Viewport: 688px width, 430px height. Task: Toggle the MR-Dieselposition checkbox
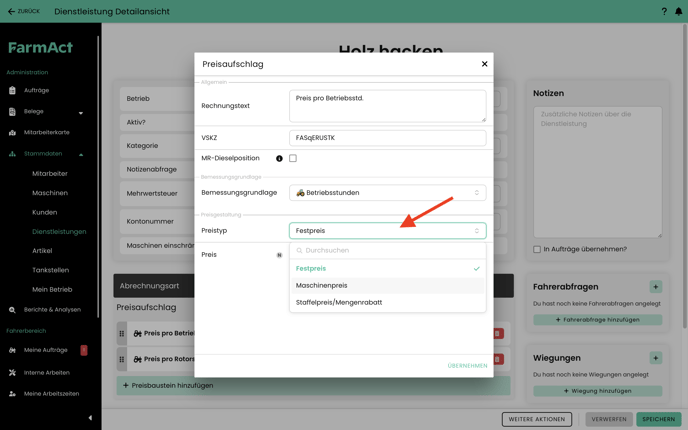pos(293,158)
